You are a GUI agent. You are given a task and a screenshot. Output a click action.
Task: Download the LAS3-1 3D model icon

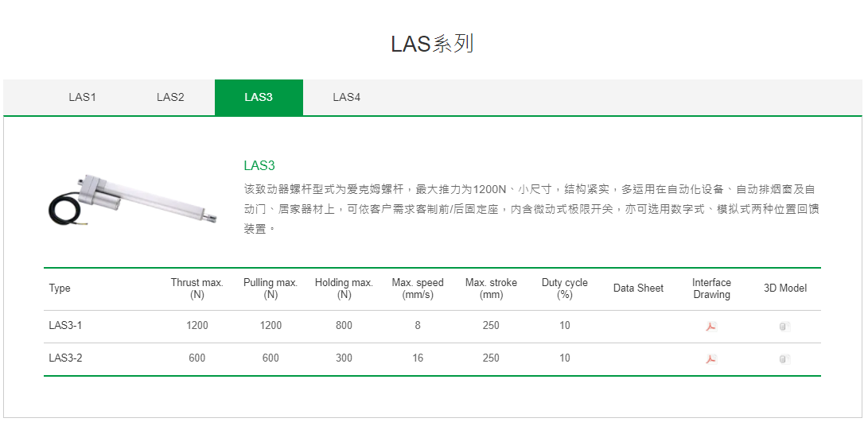point(784,327)
